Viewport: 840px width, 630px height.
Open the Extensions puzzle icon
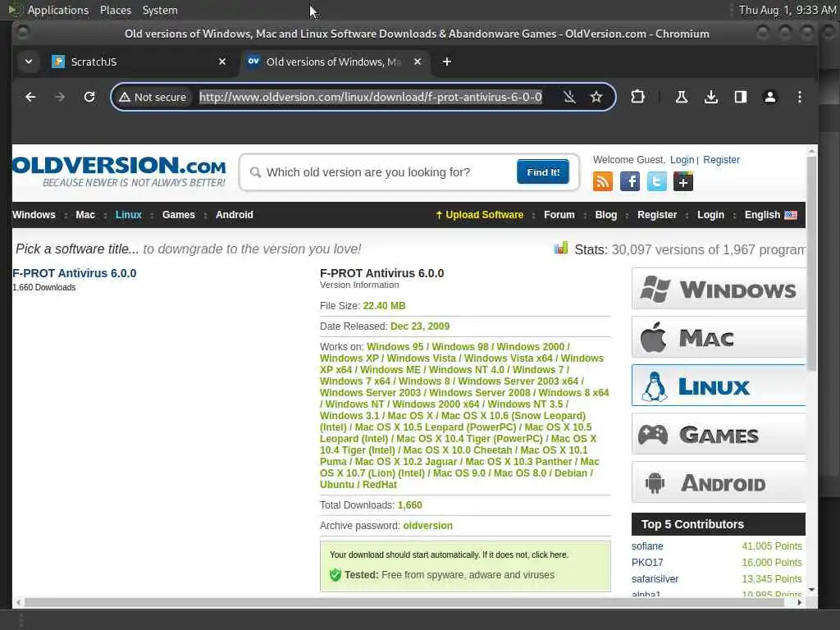click(x=637, y=97)
